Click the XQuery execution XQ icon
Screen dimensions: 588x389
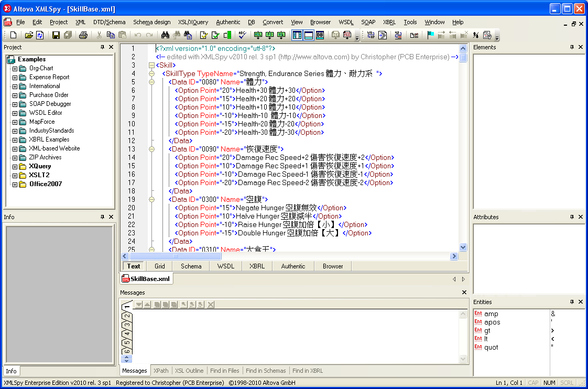(281, 35)
